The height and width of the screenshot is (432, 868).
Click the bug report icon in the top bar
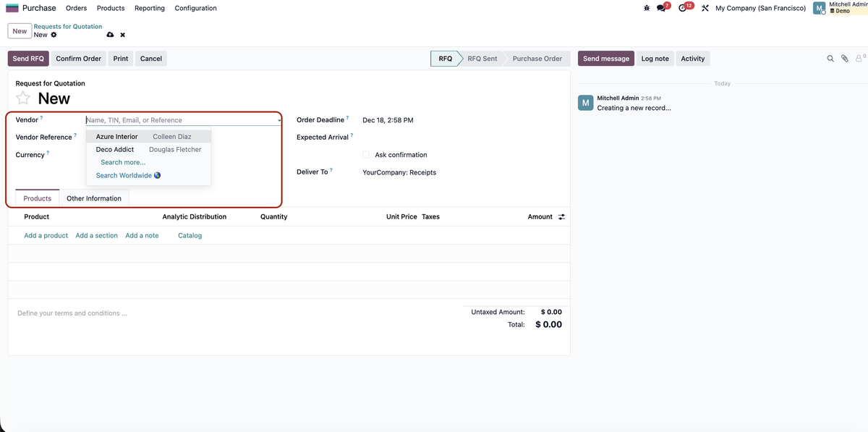point(646,7)
